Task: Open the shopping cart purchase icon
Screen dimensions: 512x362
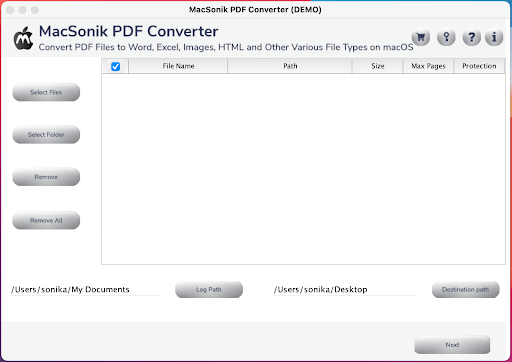Action: 421,37
